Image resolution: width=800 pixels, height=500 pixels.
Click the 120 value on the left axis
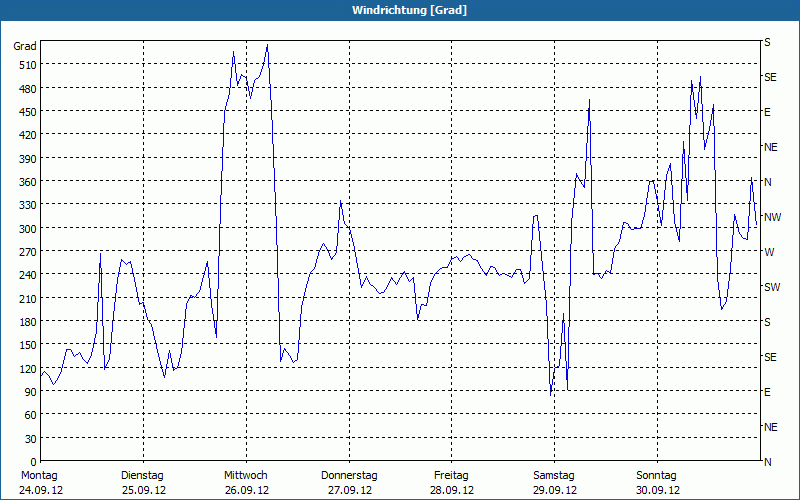point(28,369)
